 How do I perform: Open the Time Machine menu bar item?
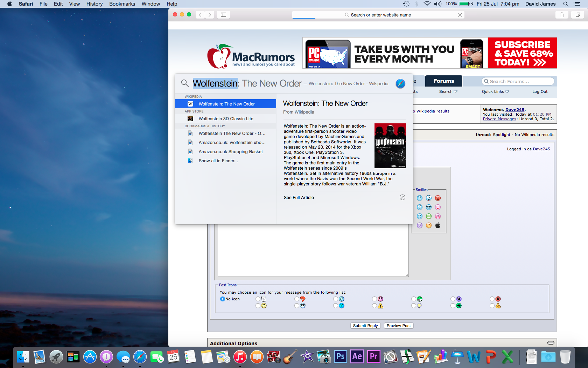pyautogui.click(x=406, y=4)
